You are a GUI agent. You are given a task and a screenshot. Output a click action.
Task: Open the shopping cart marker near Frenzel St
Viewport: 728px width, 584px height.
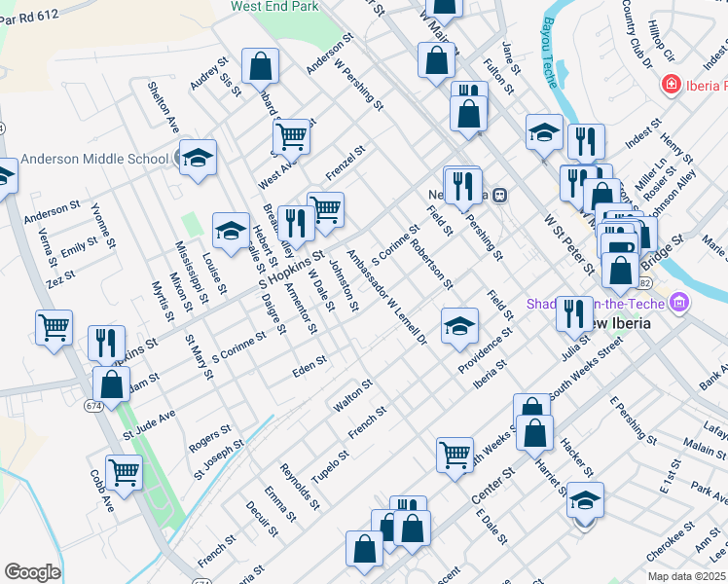(325, 211)
